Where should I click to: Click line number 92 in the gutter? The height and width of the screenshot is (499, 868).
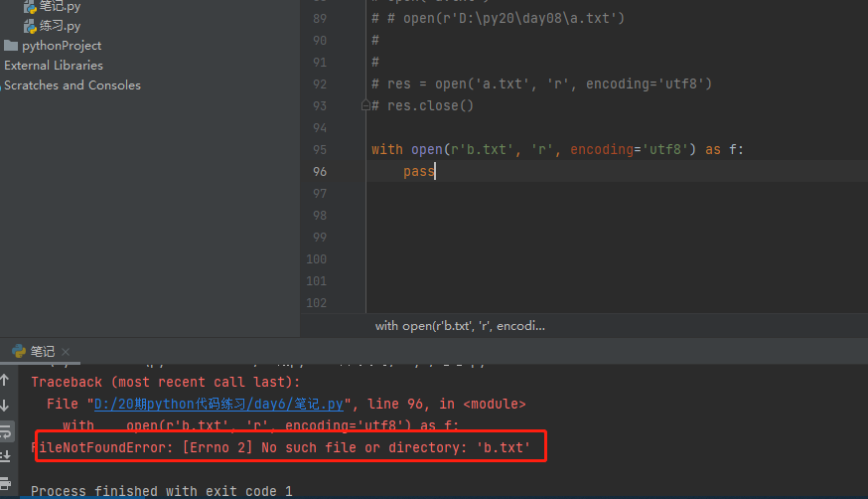(320, 84)
